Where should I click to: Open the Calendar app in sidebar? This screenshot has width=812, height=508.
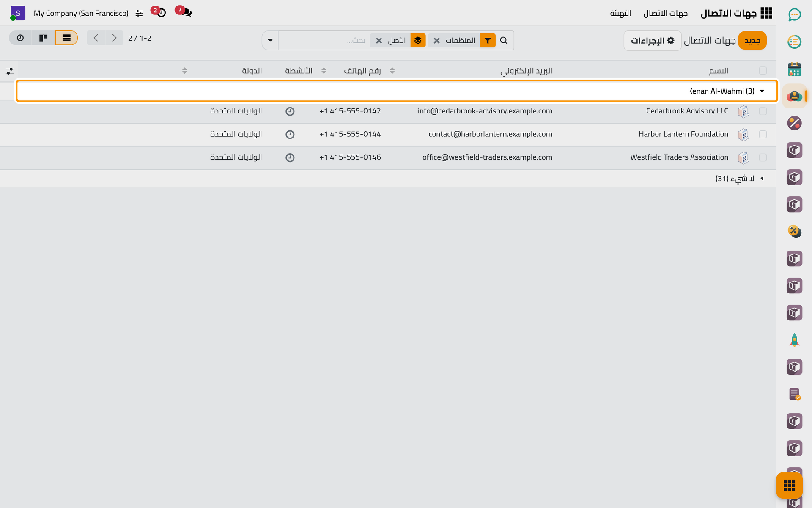pyautogui.click(x=794, y=69)
